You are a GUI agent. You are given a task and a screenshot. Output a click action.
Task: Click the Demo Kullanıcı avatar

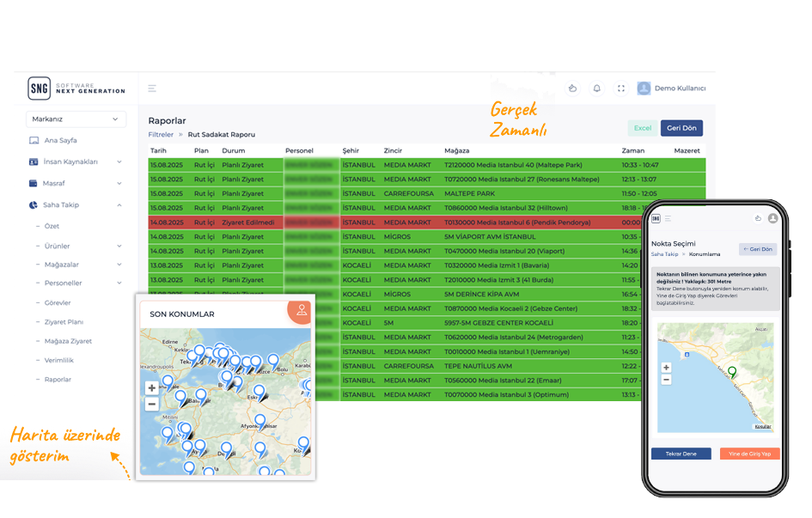[x=644, y=88]
